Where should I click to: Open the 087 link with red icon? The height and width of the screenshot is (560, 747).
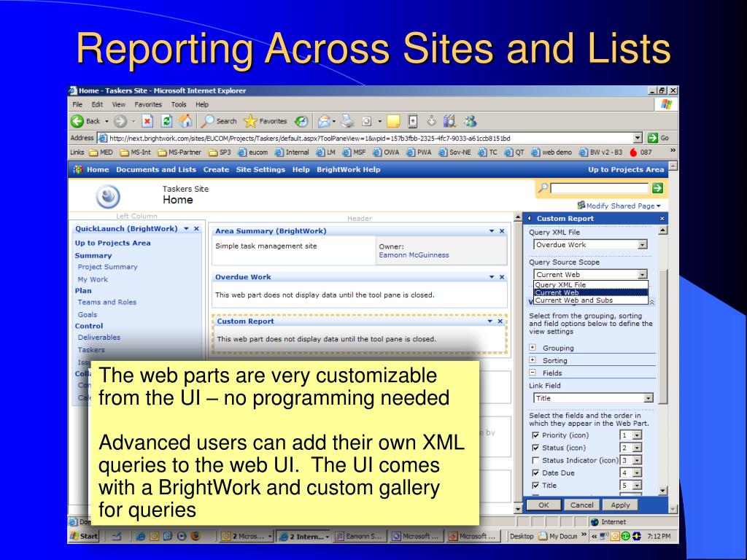tap(640, 152)
